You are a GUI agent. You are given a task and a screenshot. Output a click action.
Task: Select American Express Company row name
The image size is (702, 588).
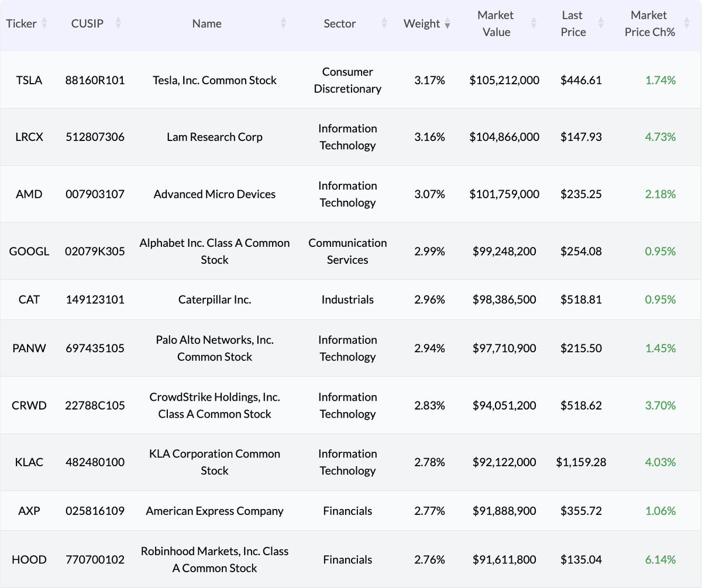[x=215, y=511]
